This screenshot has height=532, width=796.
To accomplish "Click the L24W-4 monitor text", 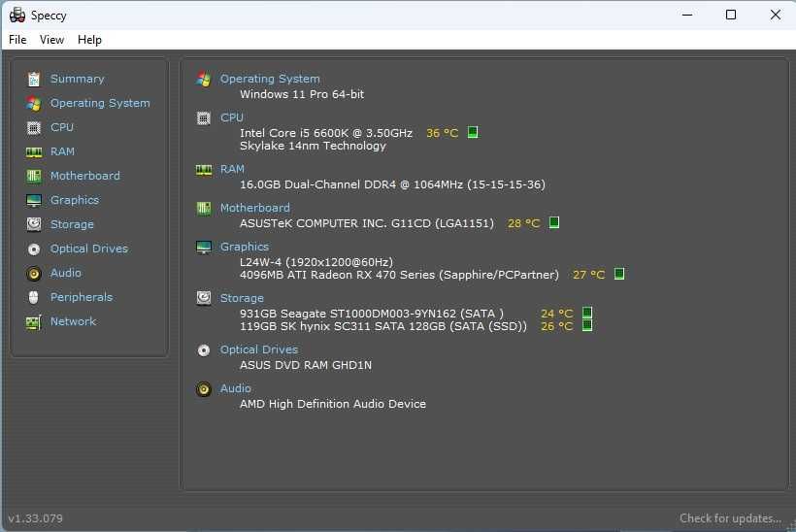I will click(316, 262).
